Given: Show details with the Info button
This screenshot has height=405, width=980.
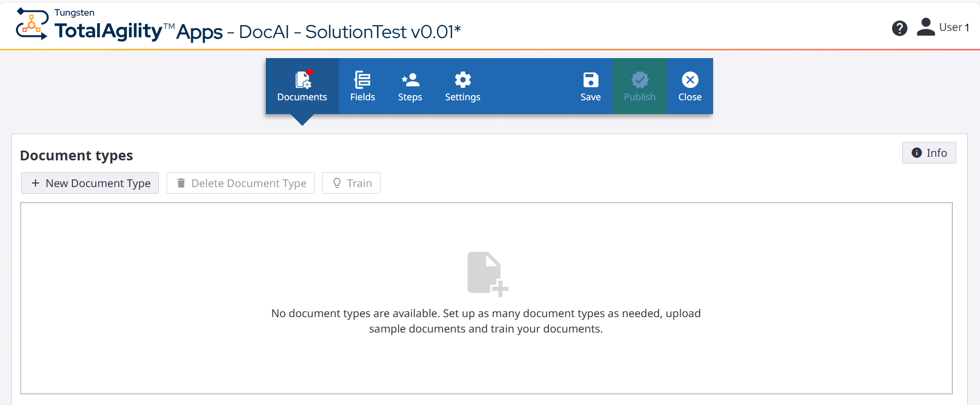Looking at the screenshot, I should [x=929, y=153].
